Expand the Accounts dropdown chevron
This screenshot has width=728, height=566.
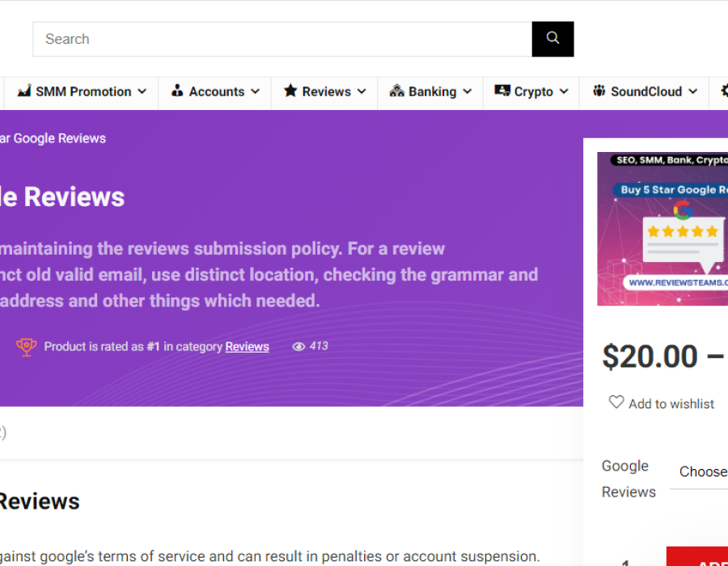[x=255, y=92]
